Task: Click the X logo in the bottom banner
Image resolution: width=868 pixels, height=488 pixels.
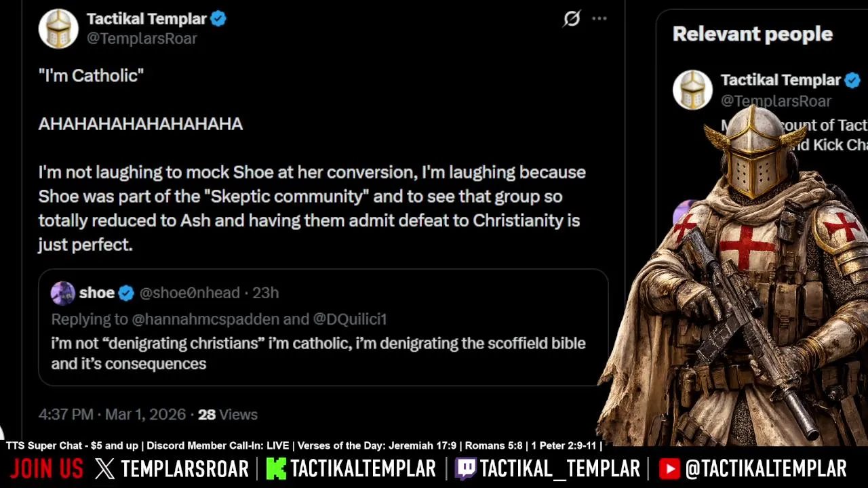Action: pyautogui.click(x=105, y=468)
